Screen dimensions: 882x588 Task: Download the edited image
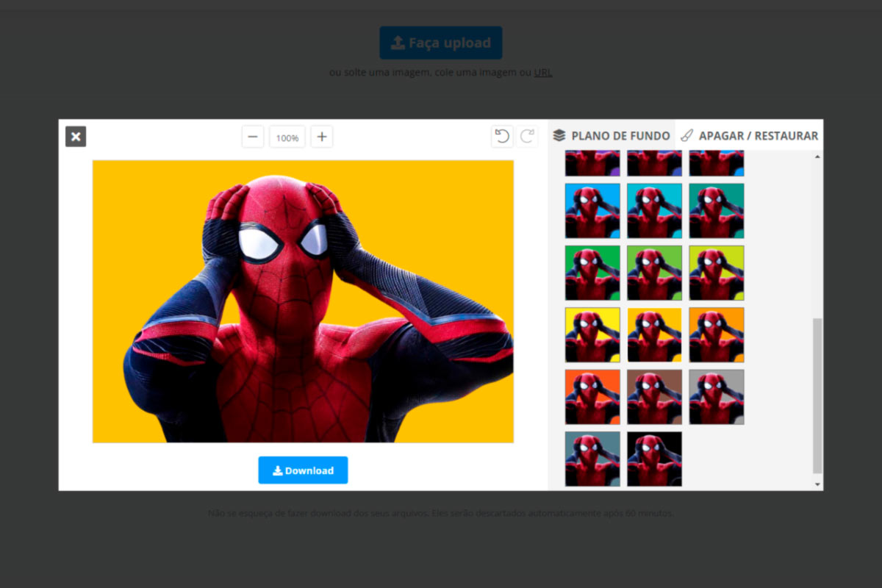tap(303, 470)
